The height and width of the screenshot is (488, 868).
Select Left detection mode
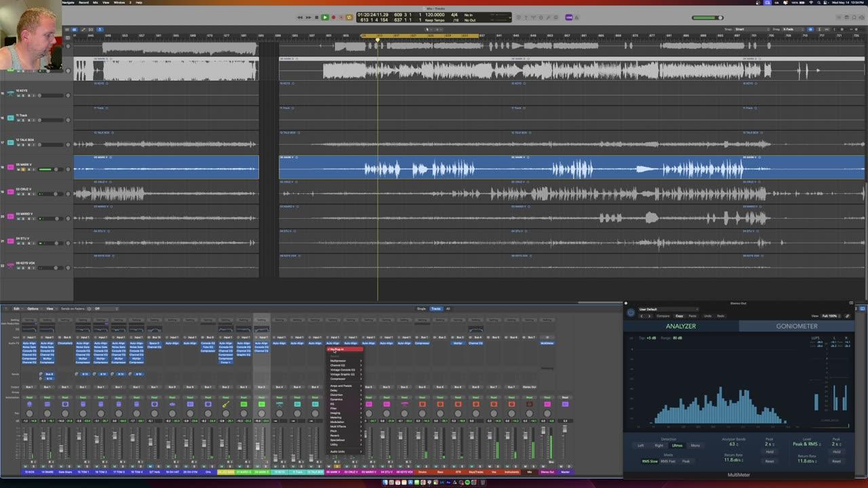pos(641,445)
